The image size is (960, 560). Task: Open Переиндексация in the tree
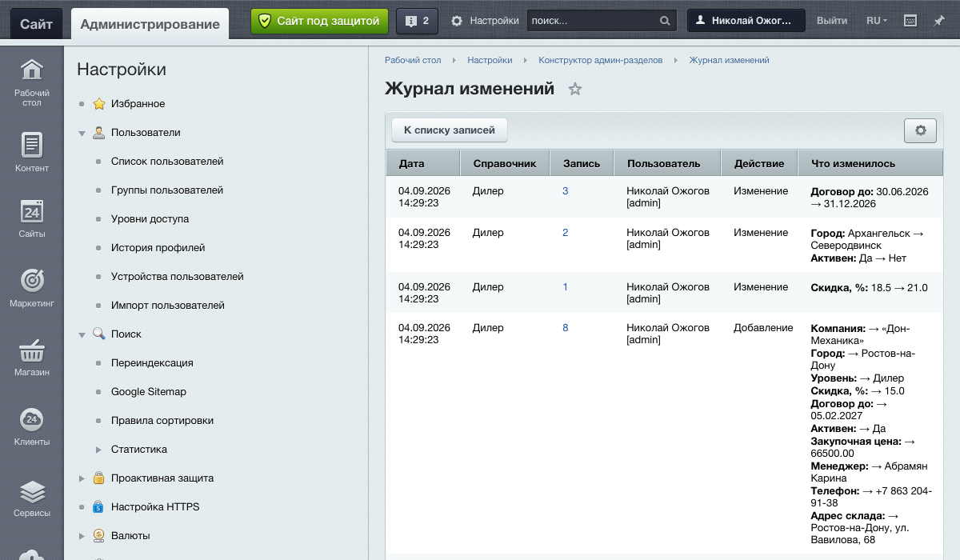pos(152,363)
